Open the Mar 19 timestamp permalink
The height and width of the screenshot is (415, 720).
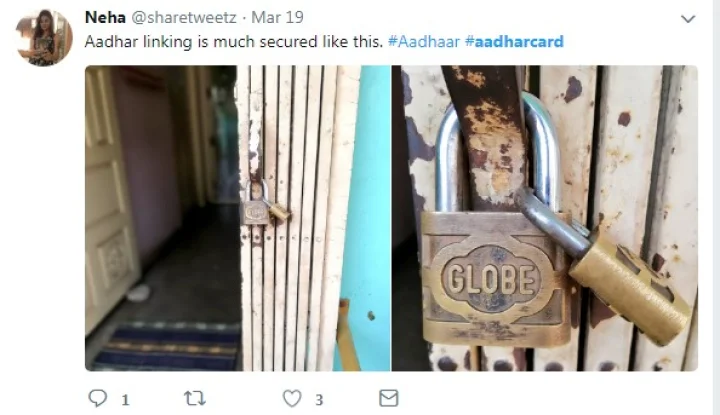coord(277,17)
